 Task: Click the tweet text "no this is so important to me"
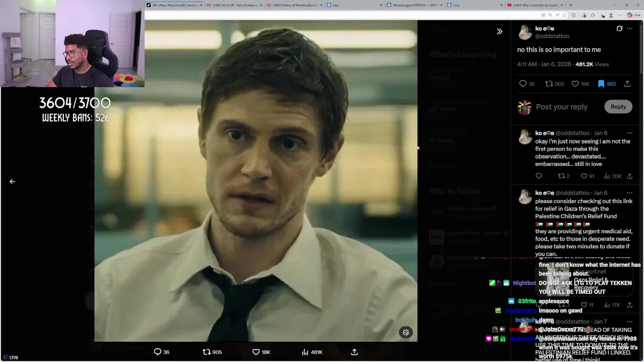click(x=559, y=50)
